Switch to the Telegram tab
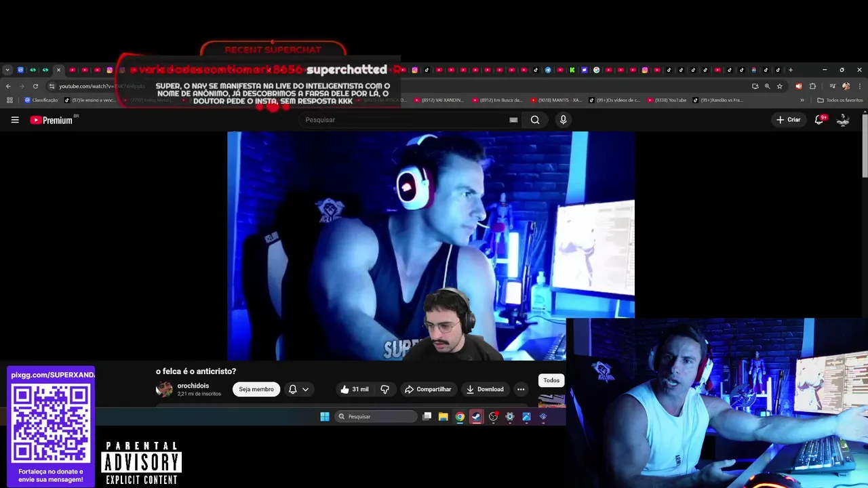 (548, 70)
